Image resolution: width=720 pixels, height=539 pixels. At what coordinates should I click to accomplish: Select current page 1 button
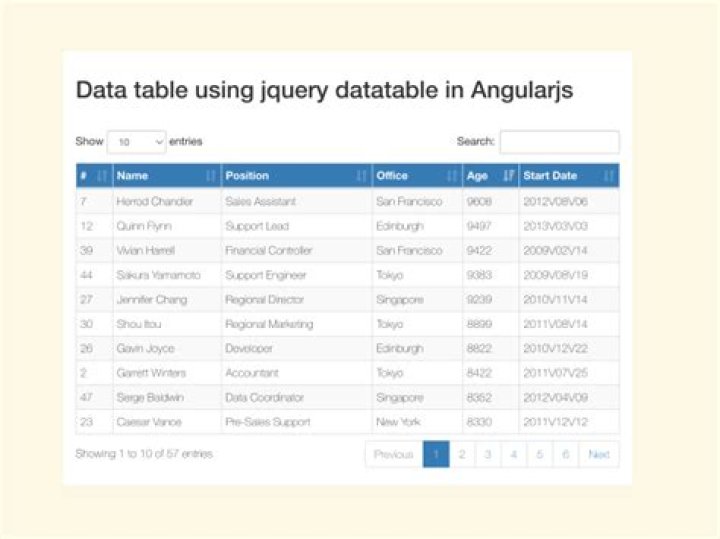(x=436, y=454)
